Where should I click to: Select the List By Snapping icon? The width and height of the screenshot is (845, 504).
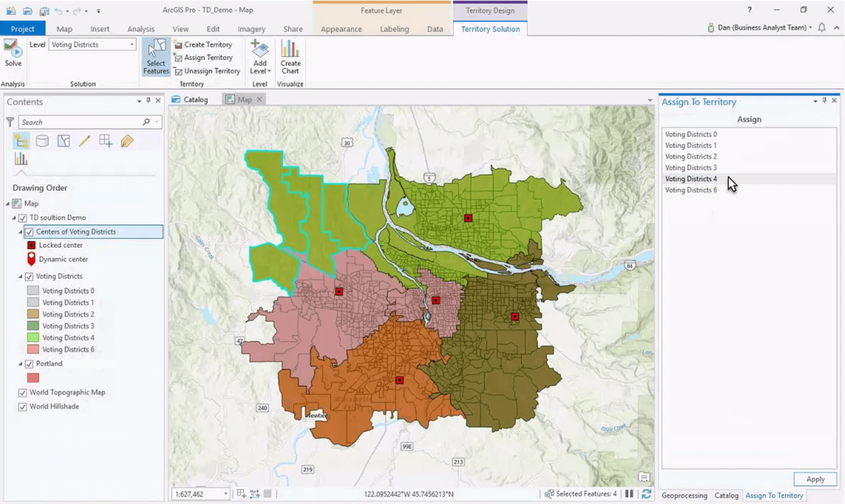coord(106,141)
